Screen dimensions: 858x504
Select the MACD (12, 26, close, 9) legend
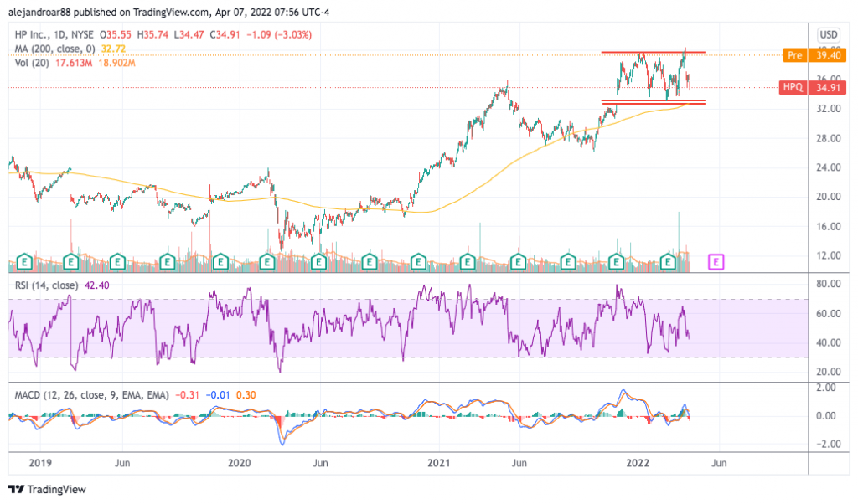91,394
